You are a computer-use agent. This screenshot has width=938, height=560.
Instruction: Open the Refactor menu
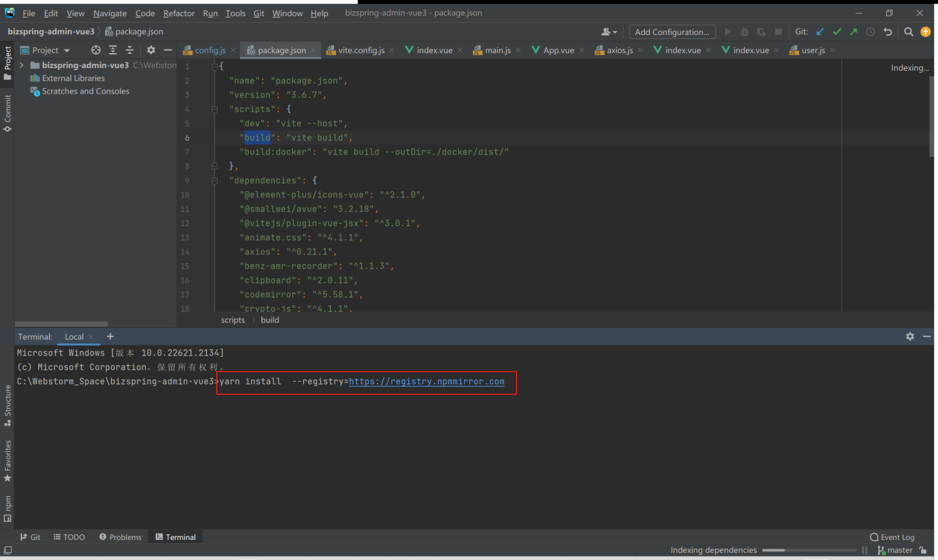point(179,13)
